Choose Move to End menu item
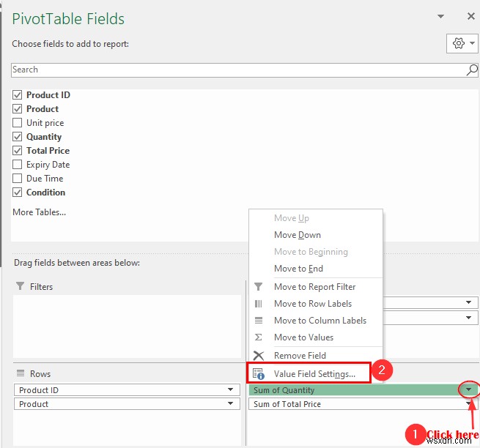 pyautogui.click(x=298, y=269)
